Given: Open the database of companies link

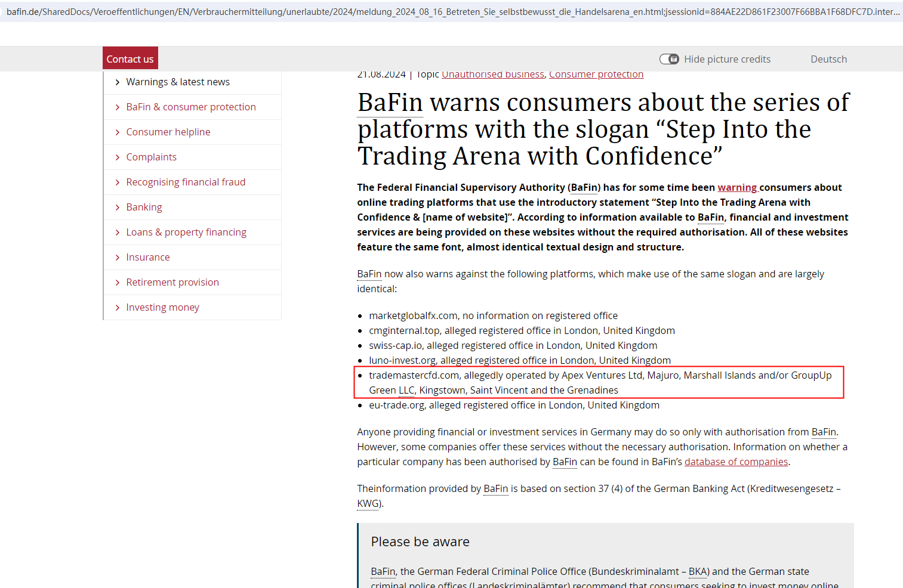Looking at the screenshot, I should click(736, 462).
